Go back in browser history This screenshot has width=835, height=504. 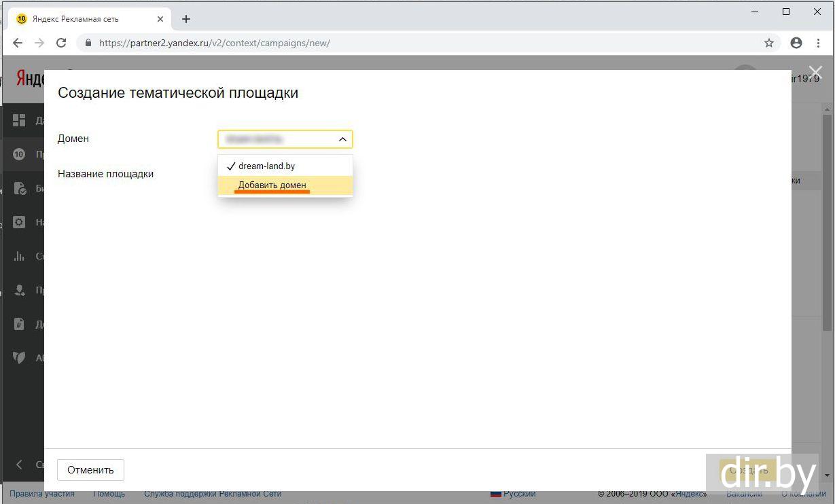[18, 43]
